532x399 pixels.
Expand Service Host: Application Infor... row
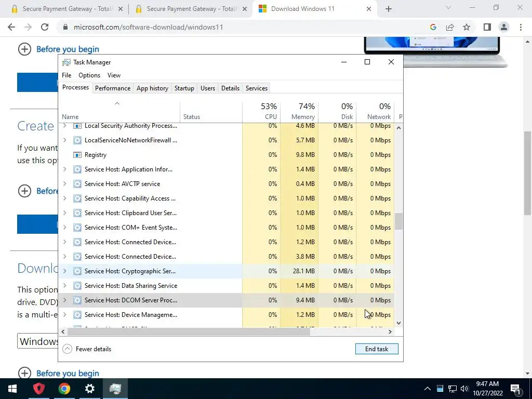[65, 169]
